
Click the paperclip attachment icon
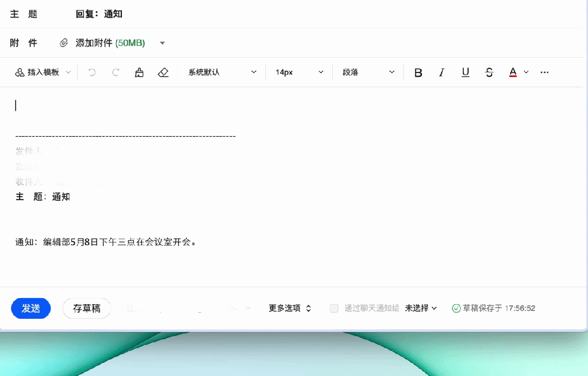point(64,43)
